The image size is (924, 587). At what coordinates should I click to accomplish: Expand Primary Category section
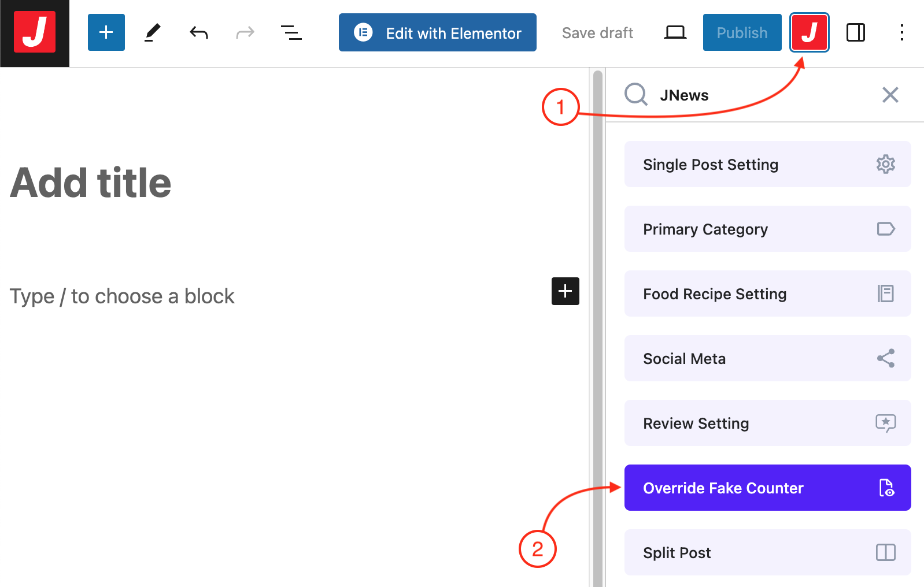coord(767,229)
